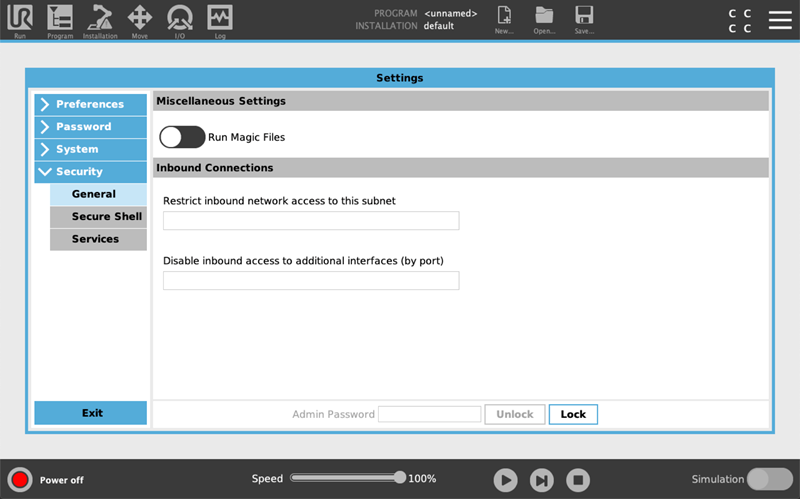Toggle the Run Magic Files switch

[x=182, y=137]
